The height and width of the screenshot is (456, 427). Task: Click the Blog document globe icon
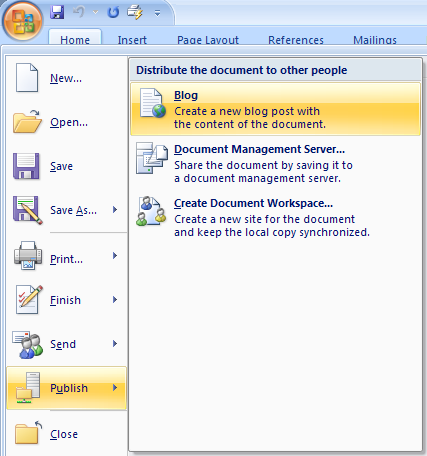(153, 103)
